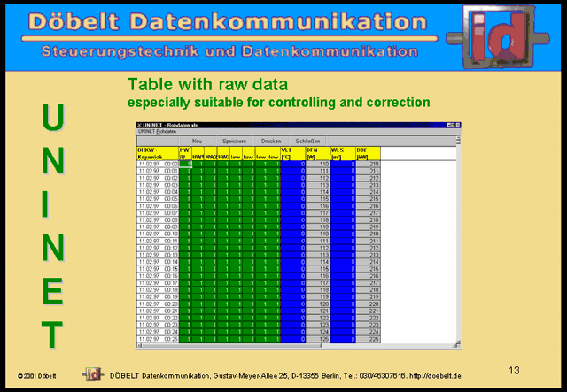Screen dimensions: 567x392
Task: Click the slide page number 13
Action: coord(514,371)
